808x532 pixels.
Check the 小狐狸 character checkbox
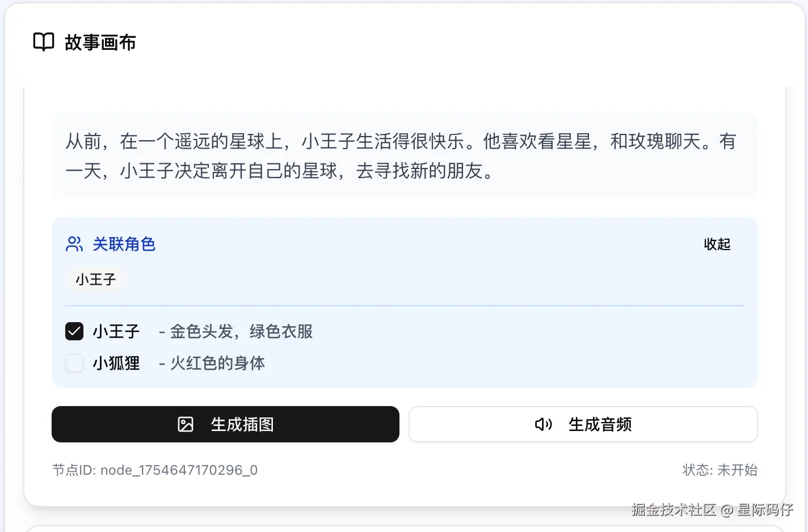pos(74,363)
